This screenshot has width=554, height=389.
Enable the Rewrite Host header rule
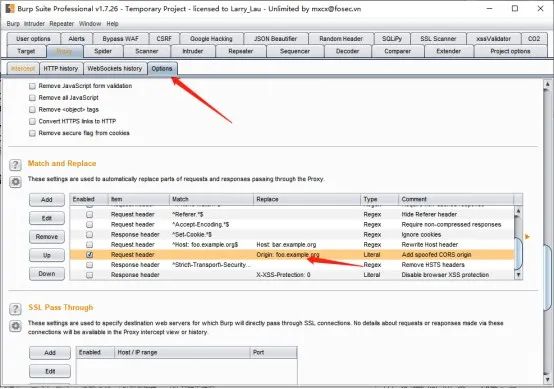pos(89,244)
